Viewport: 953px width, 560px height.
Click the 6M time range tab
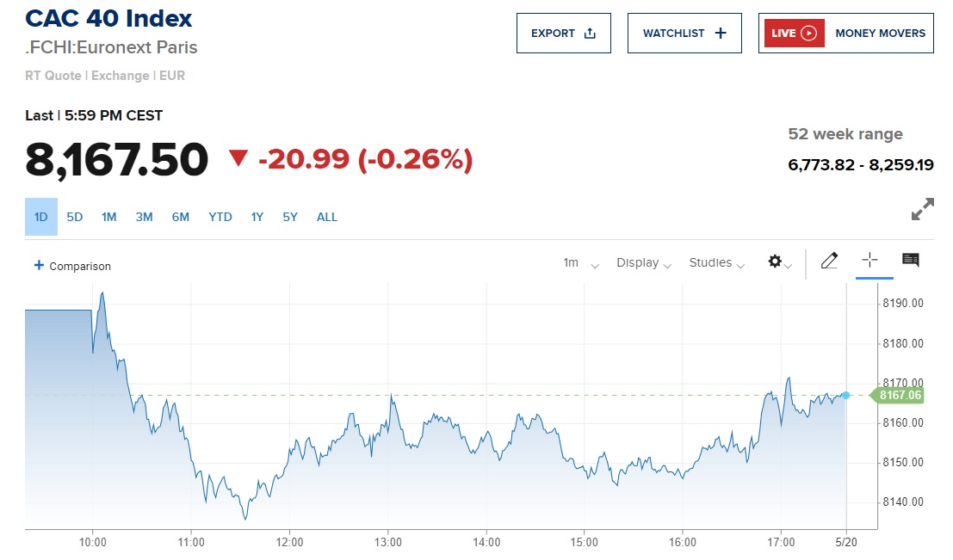click(x=180, y=217)
